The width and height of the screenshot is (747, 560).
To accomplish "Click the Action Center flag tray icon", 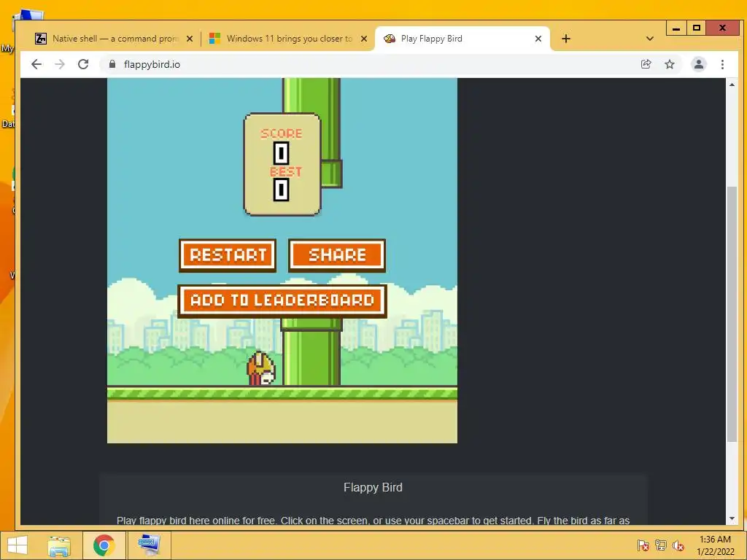I will [643, 545].
